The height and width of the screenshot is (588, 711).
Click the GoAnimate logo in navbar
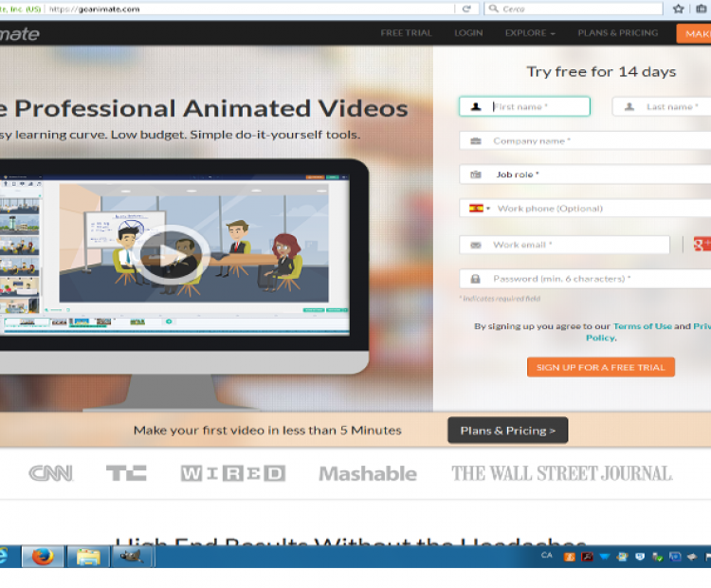click(x=20, y=33)
